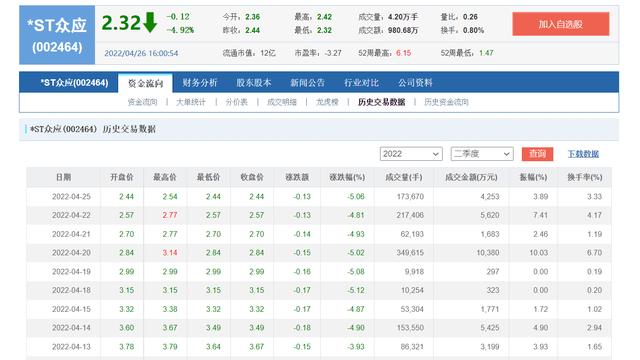The height and width of the screenshot is (360, 640).
Task: Click the 涨跌额 column header
Action: (x=297, y=177)
